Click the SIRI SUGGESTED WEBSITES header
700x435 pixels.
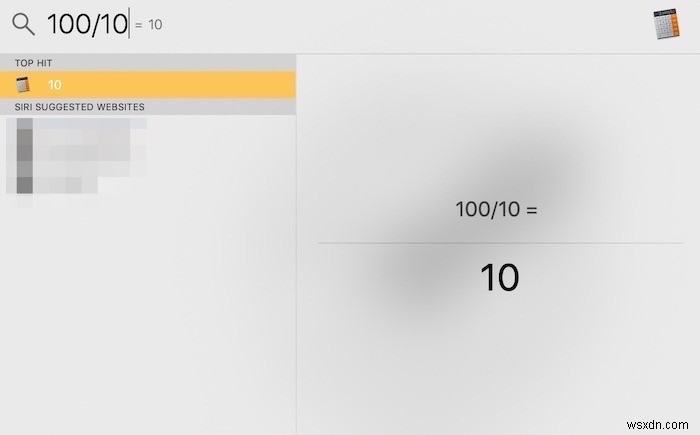(80, 106)
